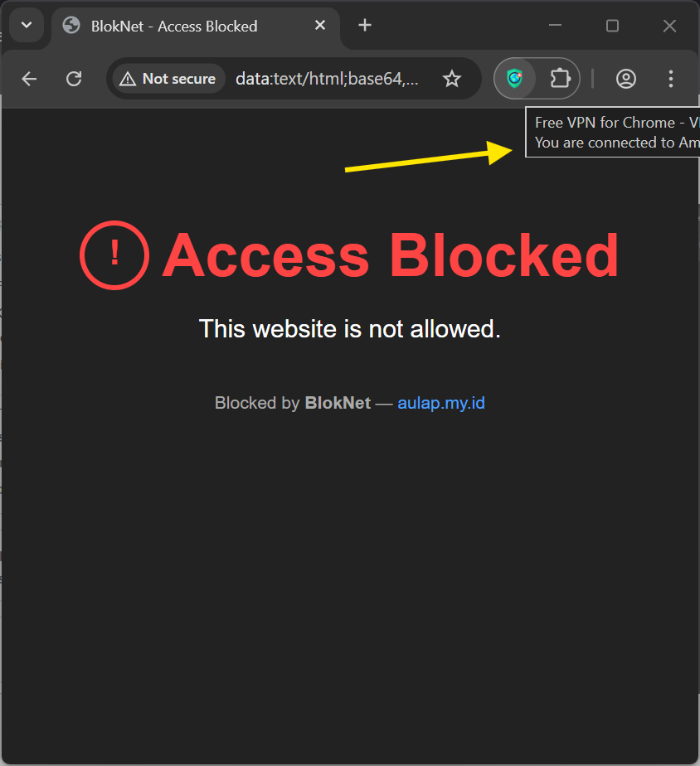Open the Free VPN extension icon
The height and width of the screenshot is (766, 700).
(515, 79)
